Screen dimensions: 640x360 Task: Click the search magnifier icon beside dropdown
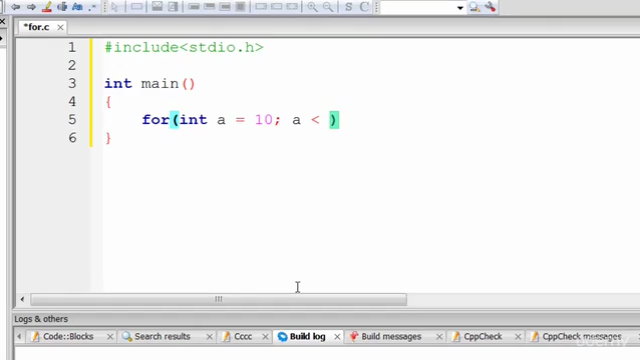click(x=474, y=7)
